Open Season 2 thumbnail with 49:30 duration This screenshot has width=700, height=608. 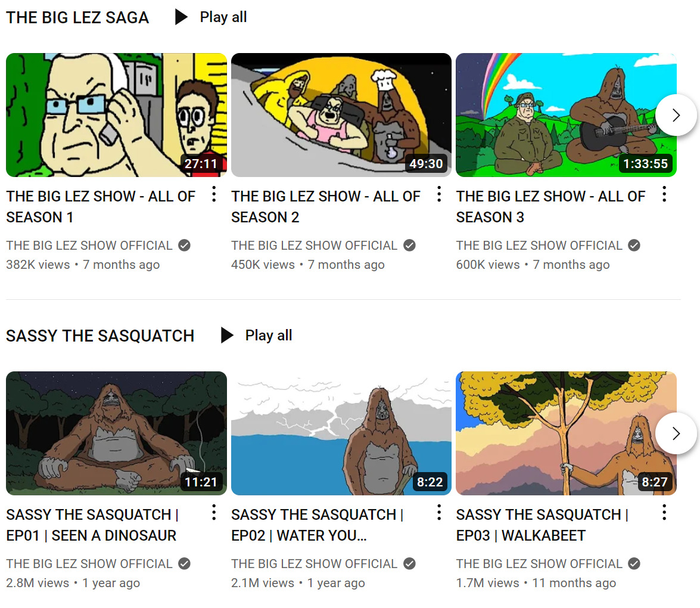point(341,115)
